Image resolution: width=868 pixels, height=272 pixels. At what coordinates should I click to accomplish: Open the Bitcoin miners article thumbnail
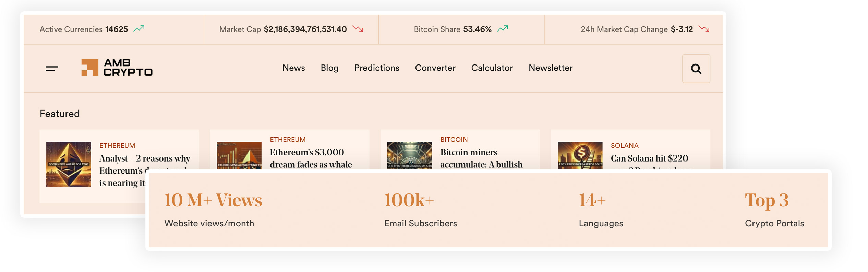tap(409, 155)
